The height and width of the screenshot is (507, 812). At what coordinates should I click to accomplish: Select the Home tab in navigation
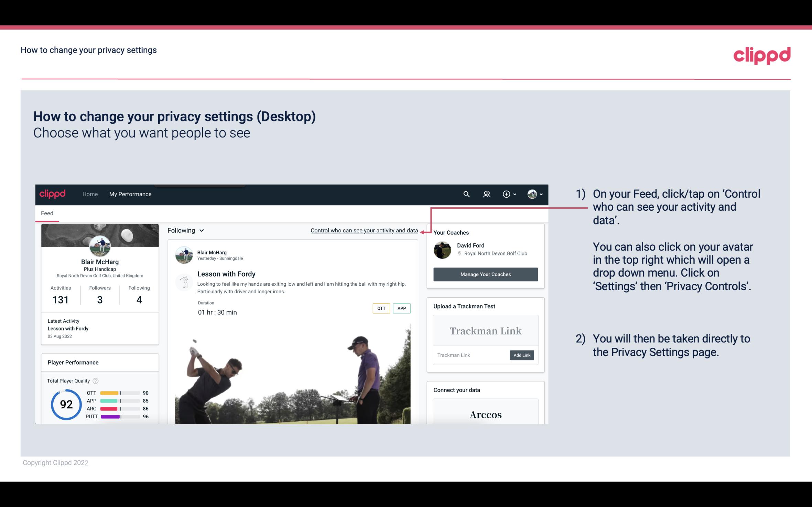coord(90,194)
